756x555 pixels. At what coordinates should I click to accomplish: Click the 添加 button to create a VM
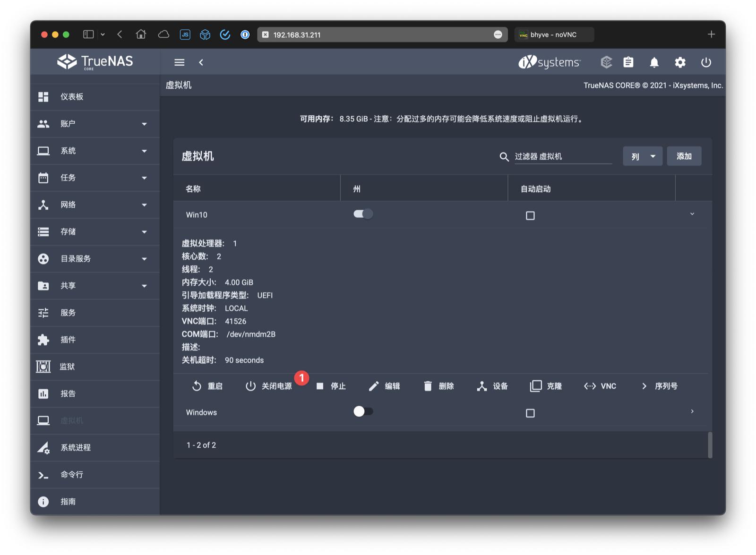[x=684, y=156]
